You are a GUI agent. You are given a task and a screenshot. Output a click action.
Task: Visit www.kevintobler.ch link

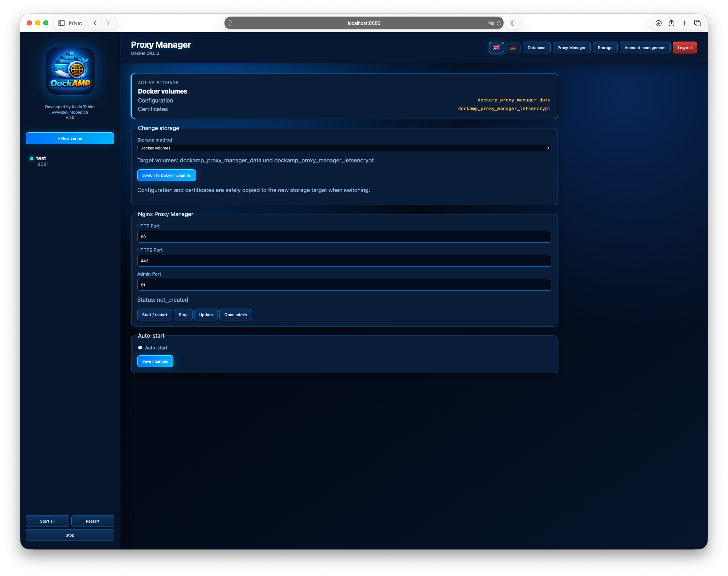click(x=70, y=112)
